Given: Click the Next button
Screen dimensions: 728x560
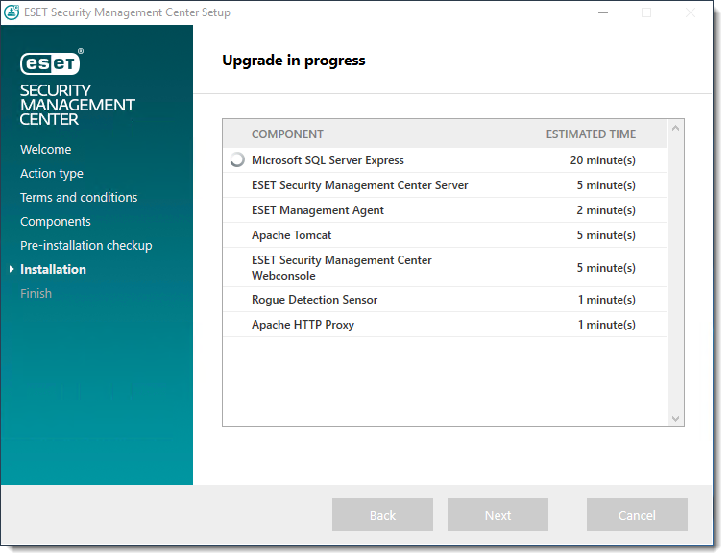Looking at the screenshot, I should point(497,515).
